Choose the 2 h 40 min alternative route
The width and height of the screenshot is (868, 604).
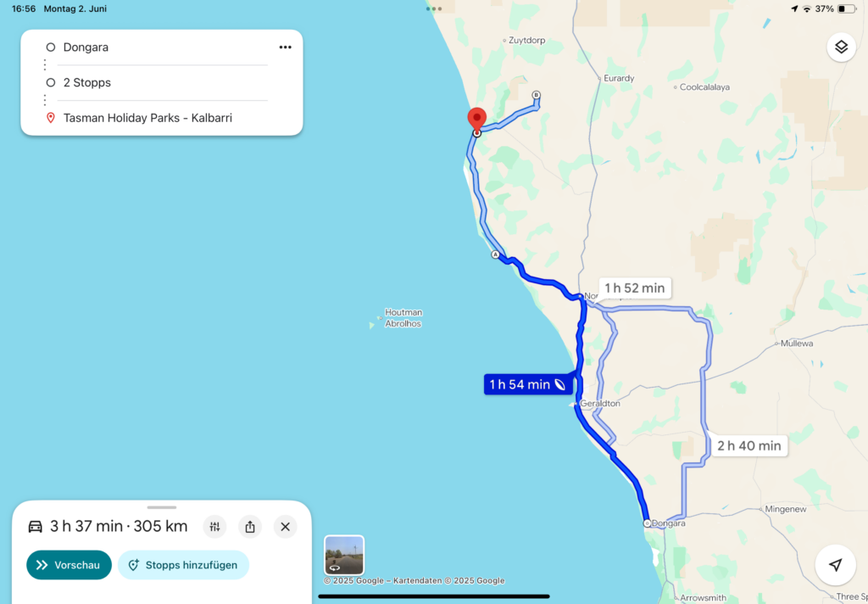[x=749, y=445]
